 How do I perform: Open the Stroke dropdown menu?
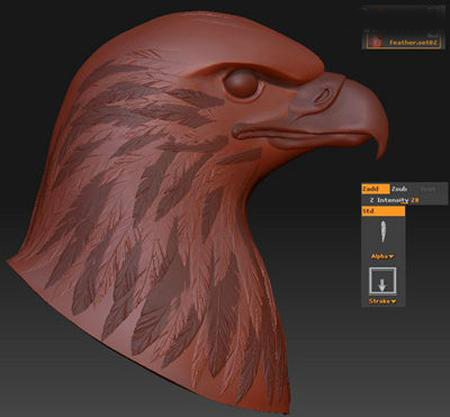[x=383, y=301]
